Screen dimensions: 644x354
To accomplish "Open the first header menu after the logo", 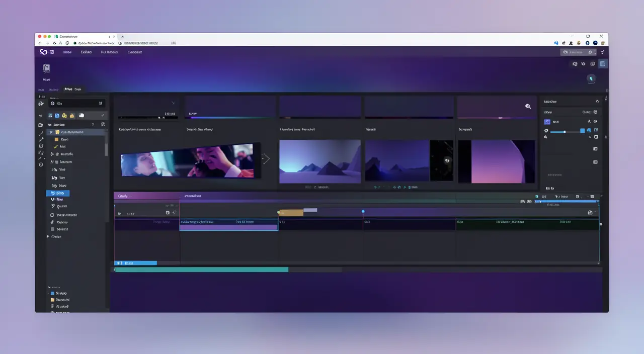I will point(67,52).
